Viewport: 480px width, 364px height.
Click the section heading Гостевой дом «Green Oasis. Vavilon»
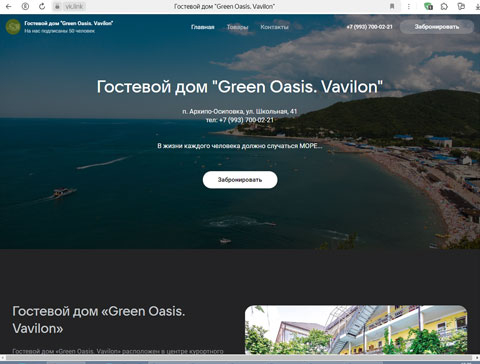pos(99,320)
